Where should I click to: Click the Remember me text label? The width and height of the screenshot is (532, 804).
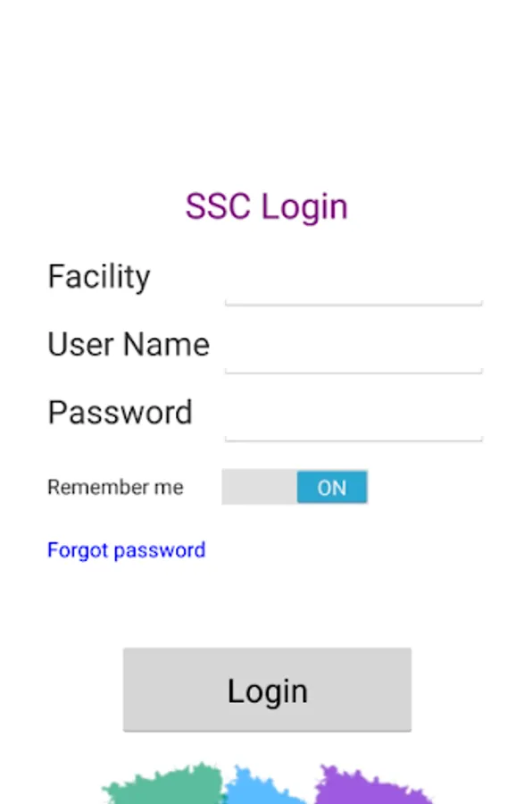point(114,488)
